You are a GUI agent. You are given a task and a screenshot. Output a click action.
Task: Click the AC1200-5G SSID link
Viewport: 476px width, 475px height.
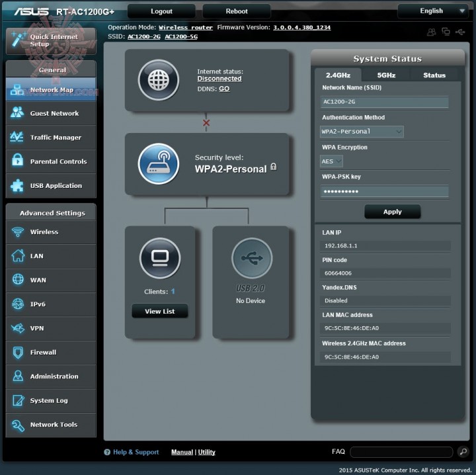click(181, 36)
